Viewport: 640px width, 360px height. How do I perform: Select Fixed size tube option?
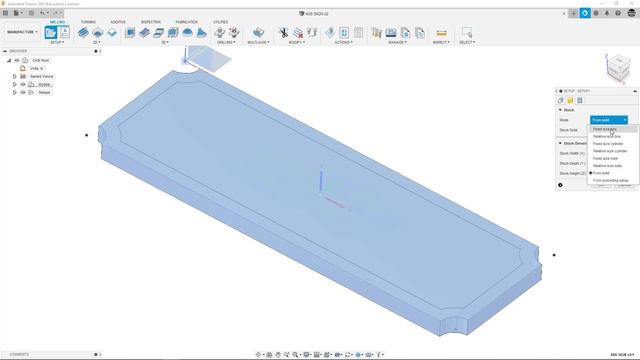[x=613, y=158]
